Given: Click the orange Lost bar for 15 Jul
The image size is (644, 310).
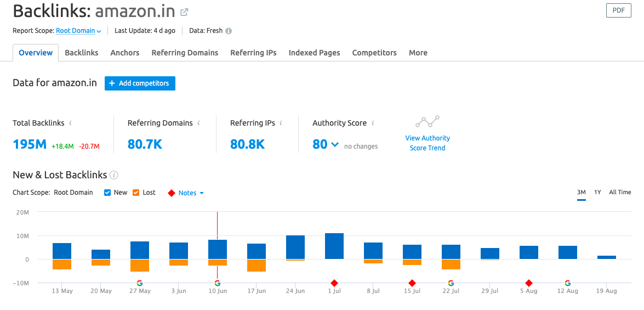Looking at the screenshot, I should pos(412,262).
